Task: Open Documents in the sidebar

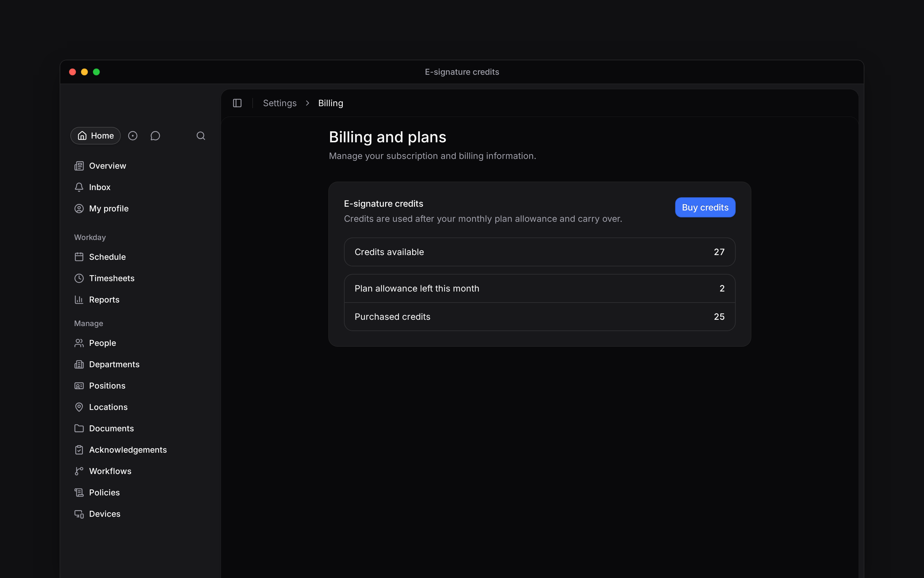Action: 111,428
